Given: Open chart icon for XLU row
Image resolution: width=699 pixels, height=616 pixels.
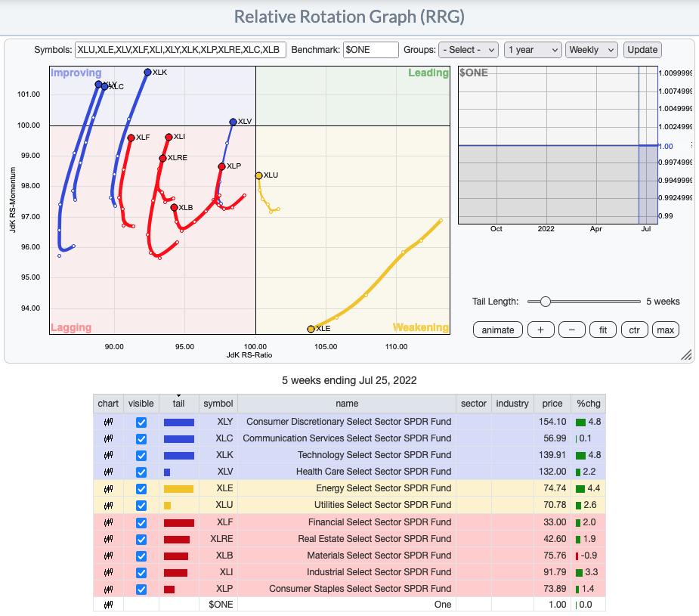Looking at the screenshot, I should click(x=108, y=506).
